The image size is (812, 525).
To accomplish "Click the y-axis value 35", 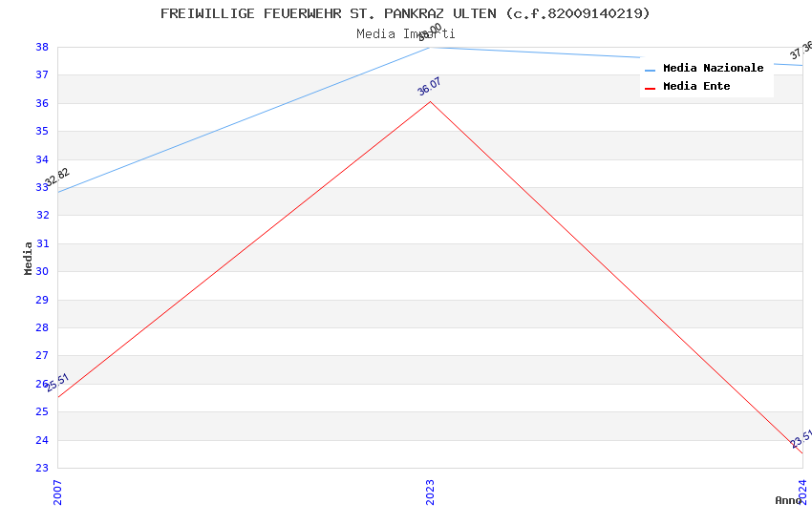I will click(42, 132).
